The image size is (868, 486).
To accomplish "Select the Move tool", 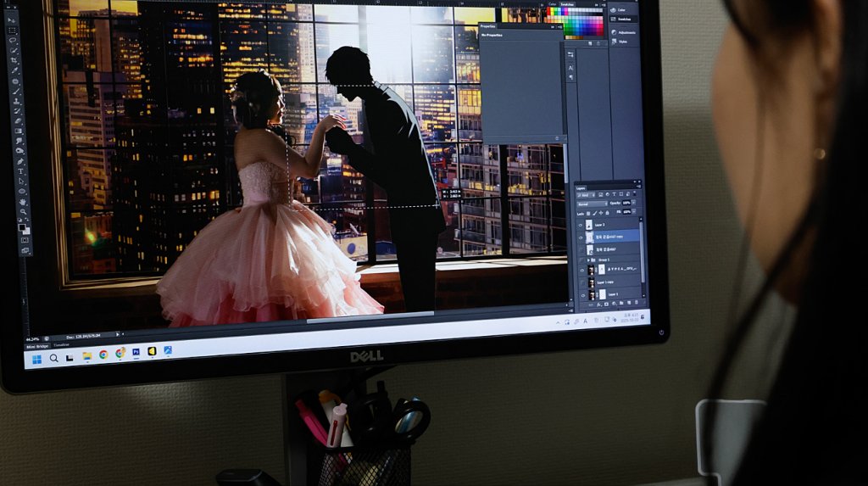I will [11, 19].
